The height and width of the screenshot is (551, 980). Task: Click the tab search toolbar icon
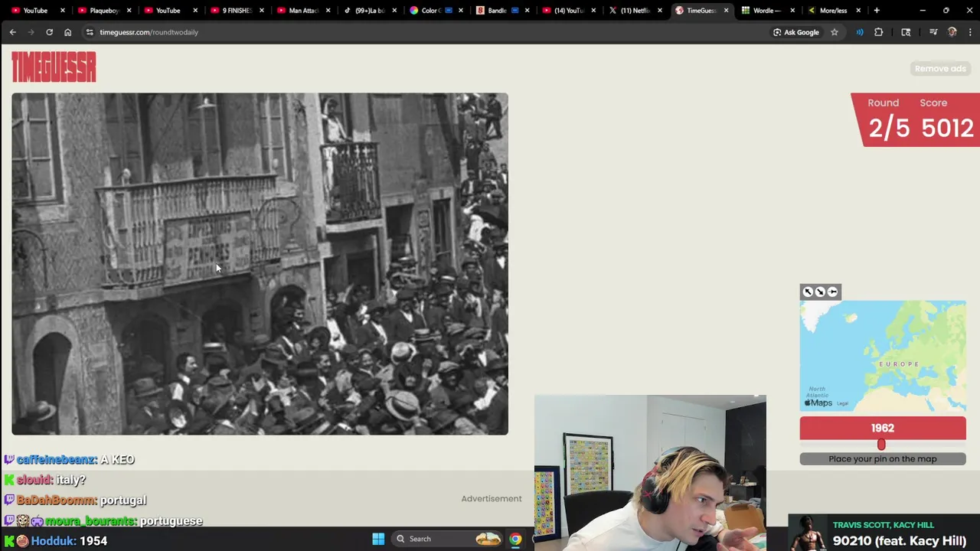point(906,32)
